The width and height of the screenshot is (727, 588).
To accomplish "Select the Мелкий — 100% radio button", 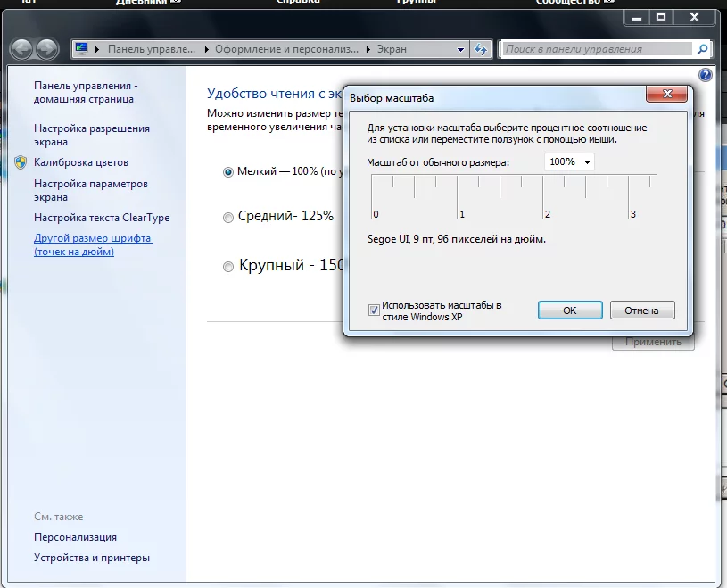I will coord(227,172).
